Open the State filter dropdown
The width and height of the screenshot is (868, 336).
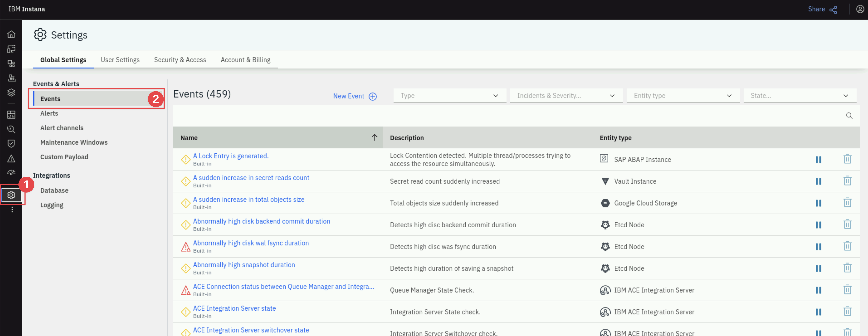pos(800,96)
